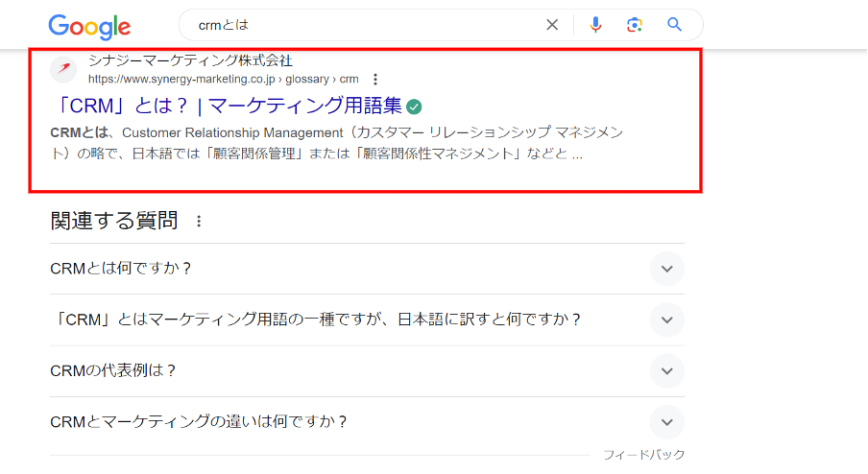Image resolution: width=868 pixels, height=474 pixels.
Task: Click the chevron beside CRMとは何ですか？
Action: pyautogui.click(x=667, y=269)
